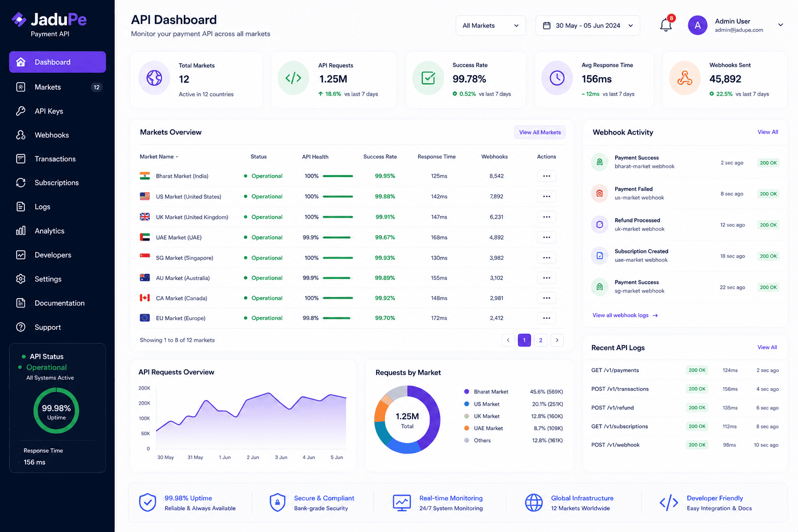Expand the All Markets dropdown
The height and width of the screenshot is (532, 798).
[490, 25]
